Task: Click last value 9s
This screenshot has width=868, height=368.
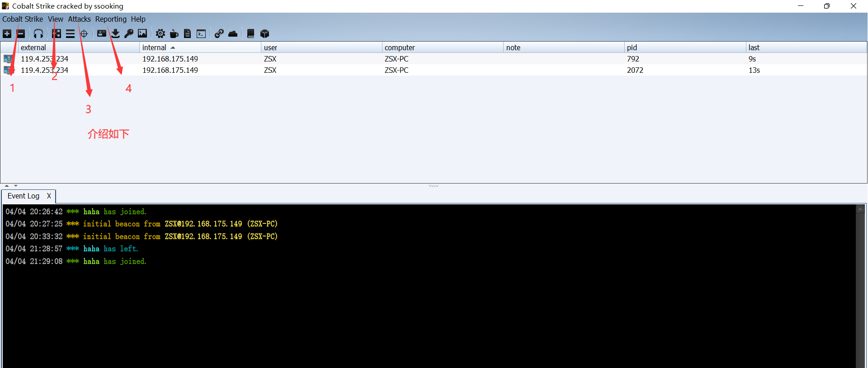Action: (752, 59)
